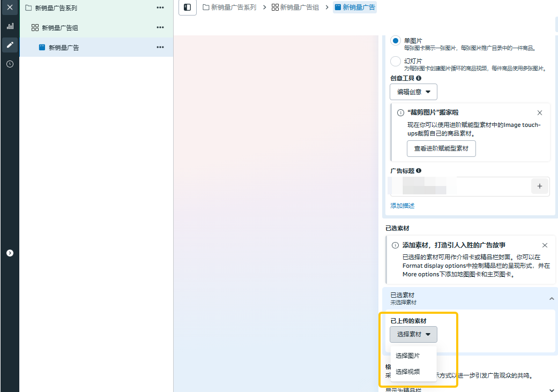Open more options for 新销量广告组
558x392 pixels.
coord(160,27)
